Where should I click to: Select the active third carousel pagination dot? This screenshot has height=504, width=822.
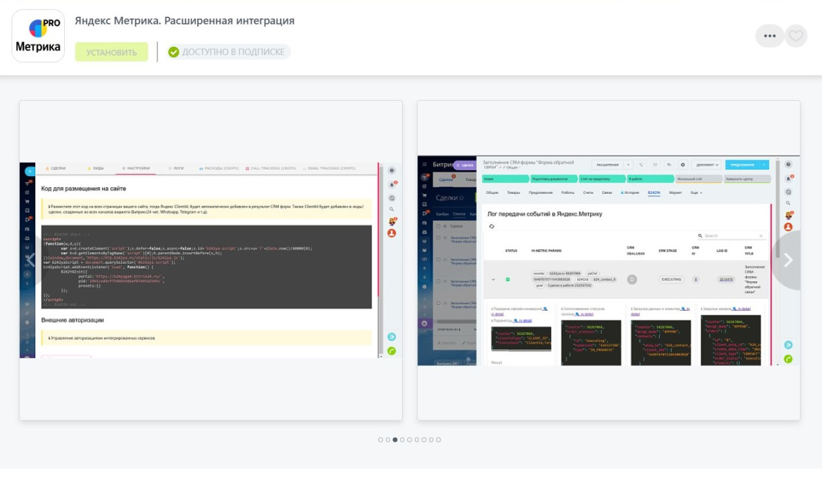pyautogui.click(x=395, y=440)
